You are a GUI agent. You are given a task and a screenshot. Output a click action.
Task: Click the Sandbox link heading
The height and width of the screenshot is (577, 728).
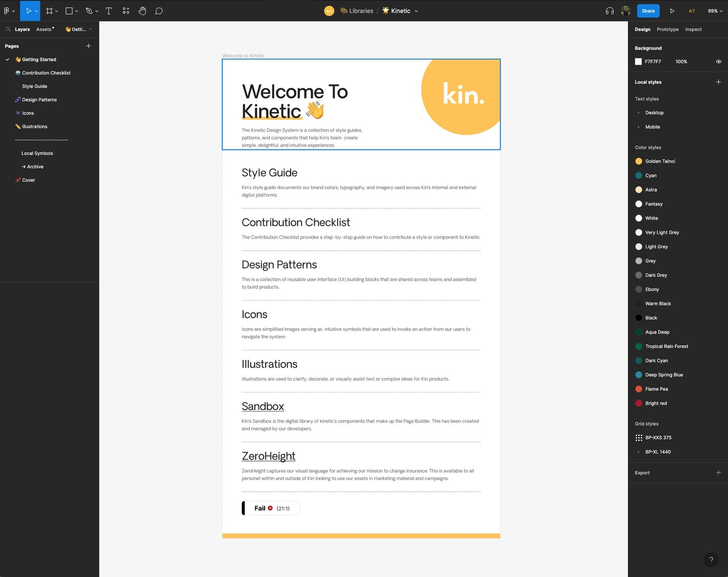click(263, 406)
